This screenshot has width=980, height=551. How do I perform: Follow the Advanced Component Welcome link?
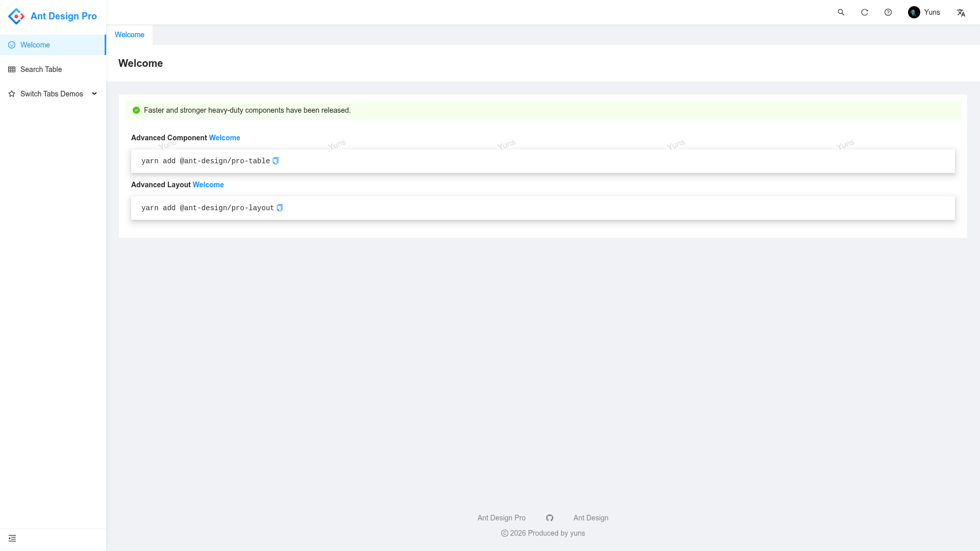[x=225, y=138]
